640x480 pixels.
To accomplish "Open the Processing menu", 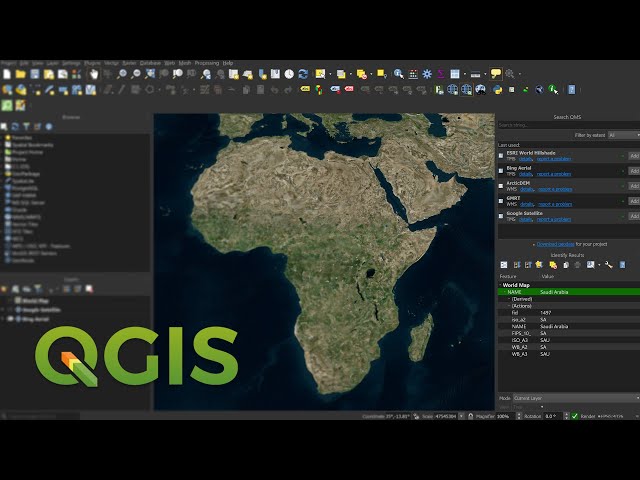I will pyautogui.click(x=207, y=63).
